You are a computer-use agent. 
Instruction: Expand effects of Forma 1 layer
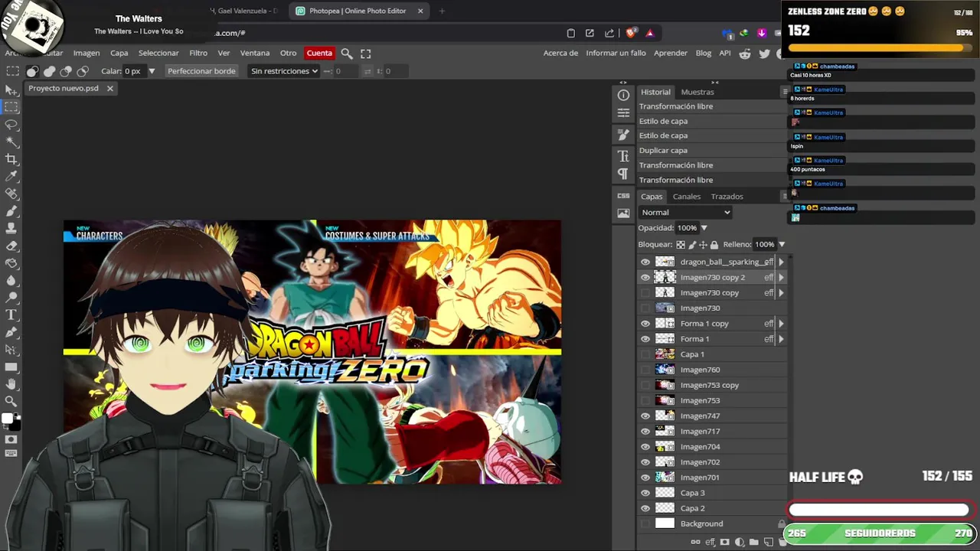[781, 339]
